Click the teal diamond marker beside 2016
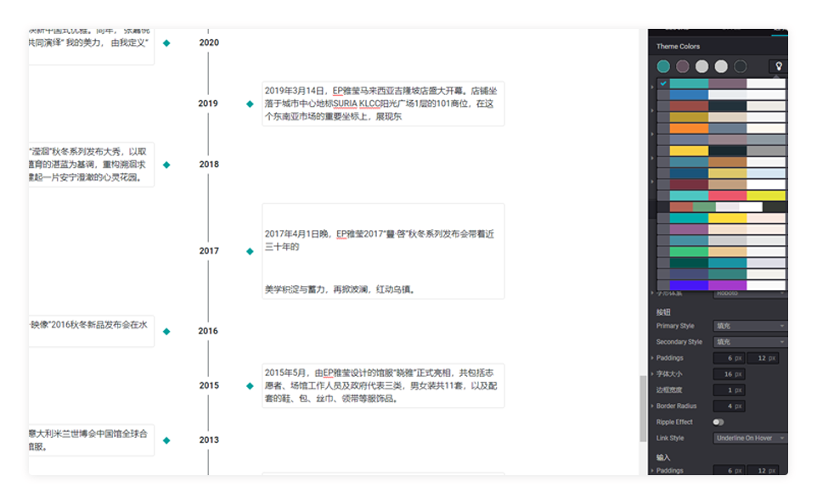The width and height of the screenshot is (817, 504). [166, 331]
